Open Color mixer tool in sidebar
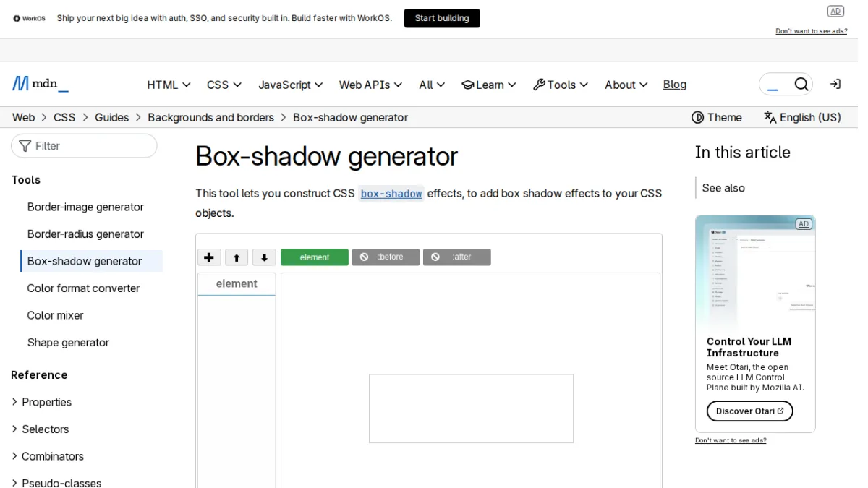868x488 pixels. pyautogui.click(x=55, y=315)
